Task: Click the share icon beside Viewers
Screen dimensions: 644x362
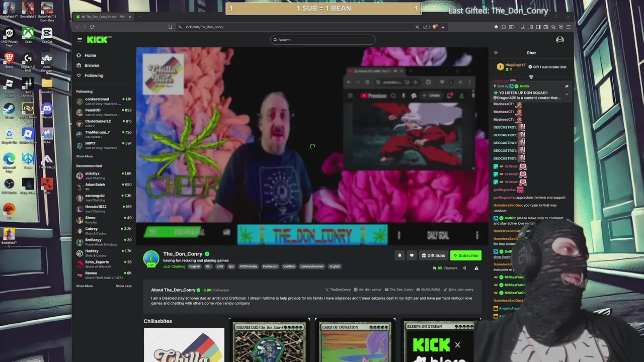Action: pos(464,268)
